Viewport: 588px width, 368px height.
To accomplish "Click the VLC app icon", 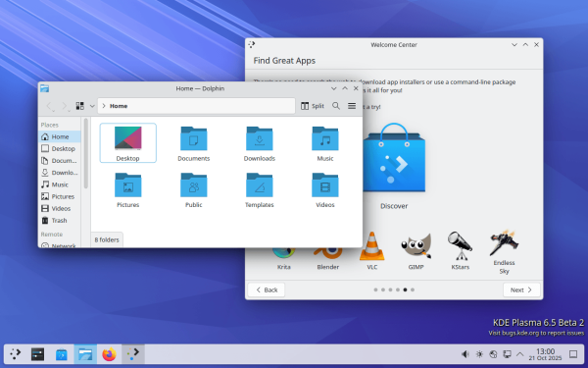I will [x=371, y=246].
